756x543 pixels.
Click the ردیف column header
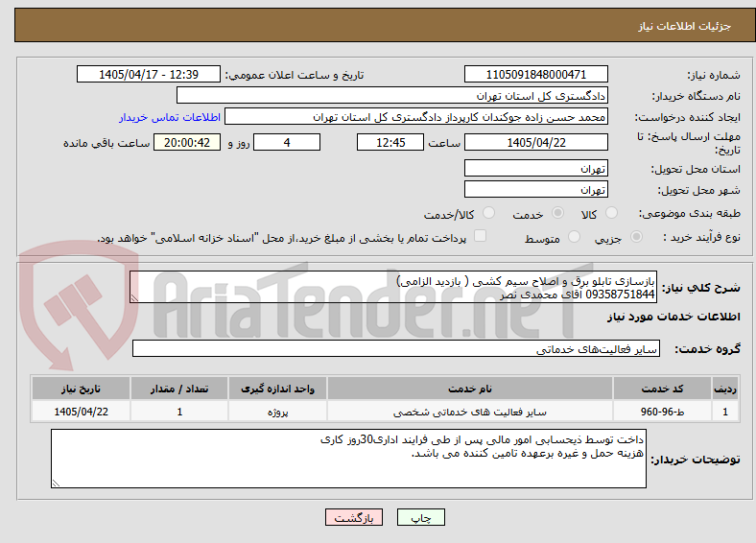725,389
